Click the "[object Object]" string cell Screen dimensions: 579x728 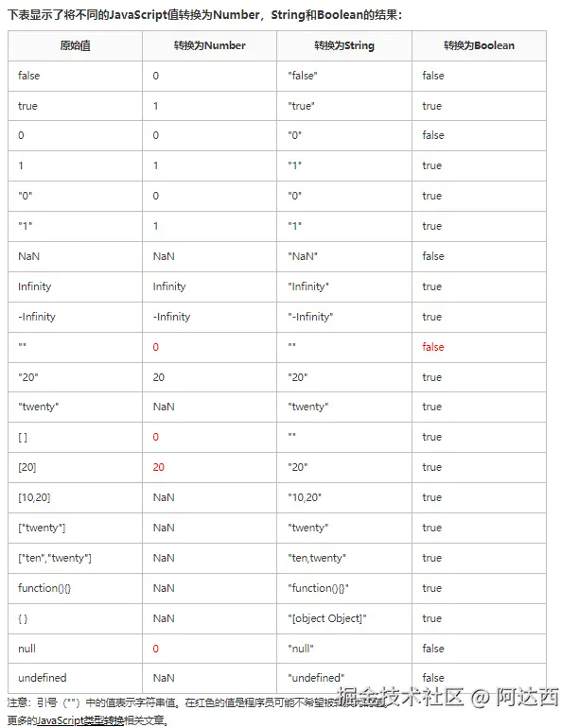pyautogui.click(x=326, y=618)
